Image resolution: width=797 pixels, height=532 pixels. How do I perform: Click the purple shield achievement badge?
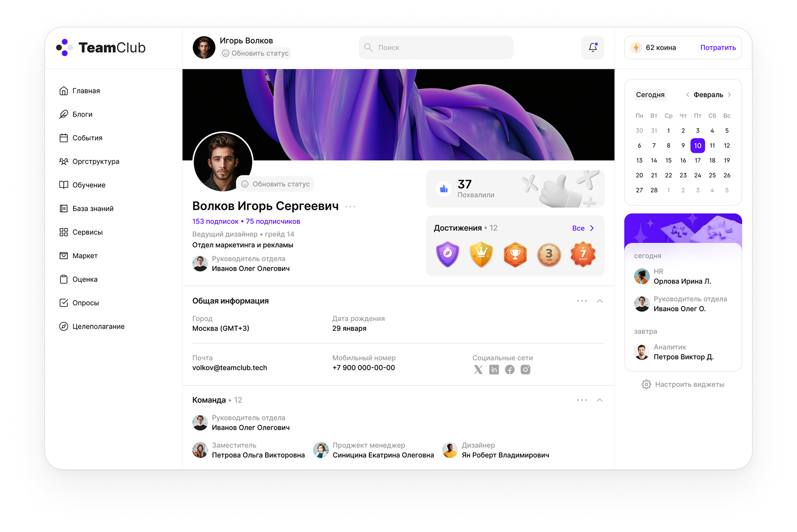pyautogui.click(x=448, y=254)
